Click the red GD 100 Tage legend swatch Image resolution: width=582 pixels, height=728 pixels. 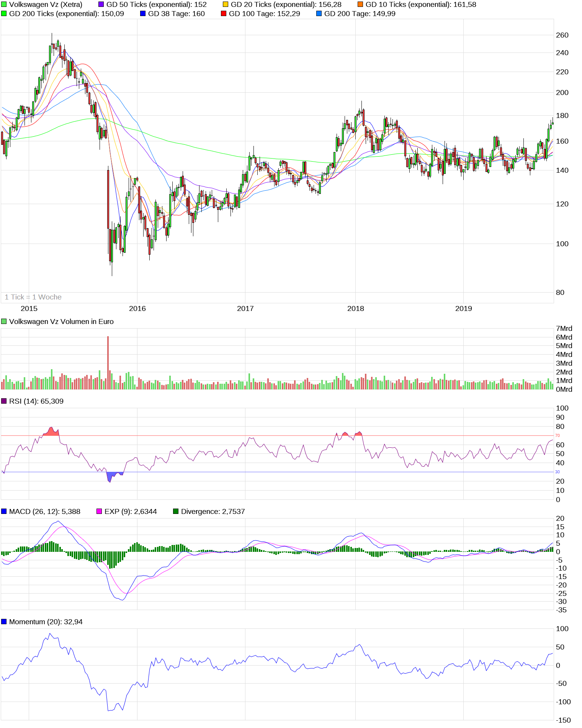coord(224,14)
